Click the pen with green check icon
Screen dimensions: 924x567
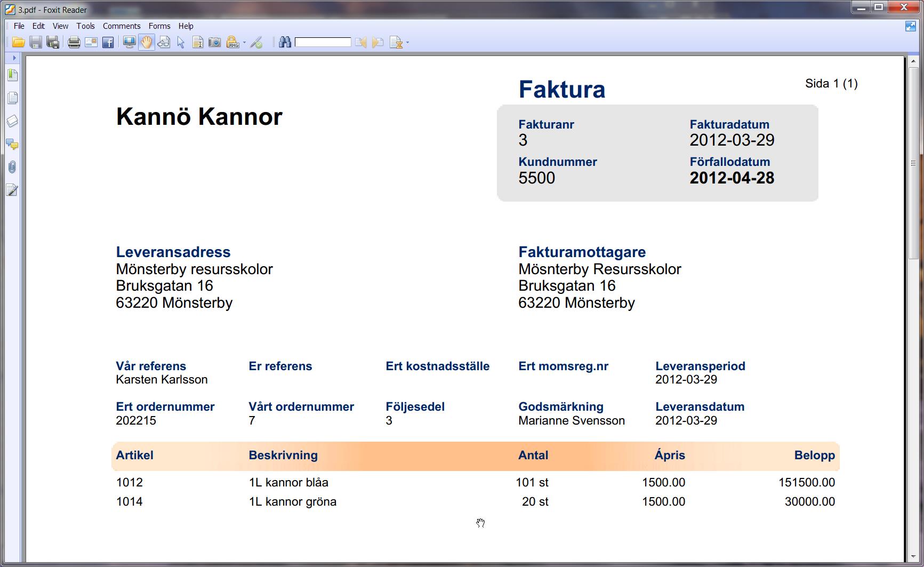click(256, 43)
